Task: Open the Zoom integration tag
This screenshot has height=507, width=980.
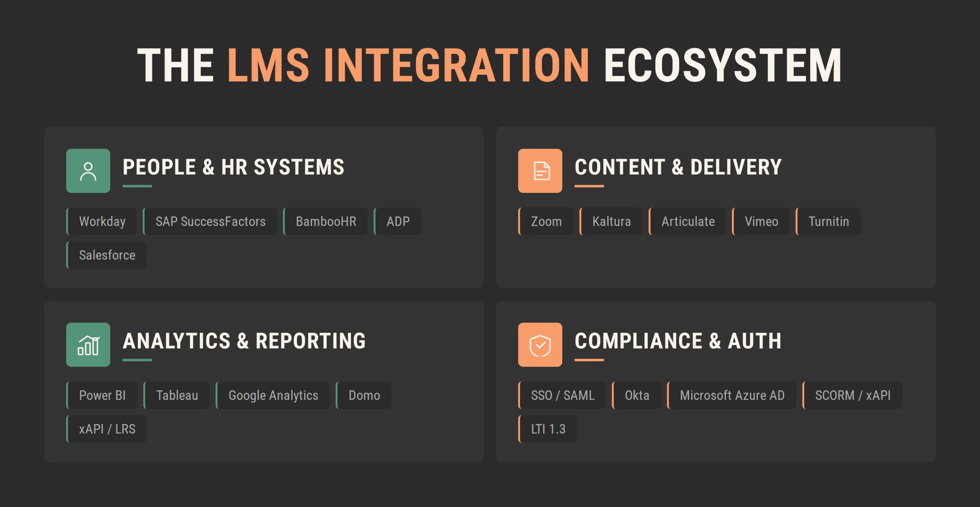Action: (546, 222)
